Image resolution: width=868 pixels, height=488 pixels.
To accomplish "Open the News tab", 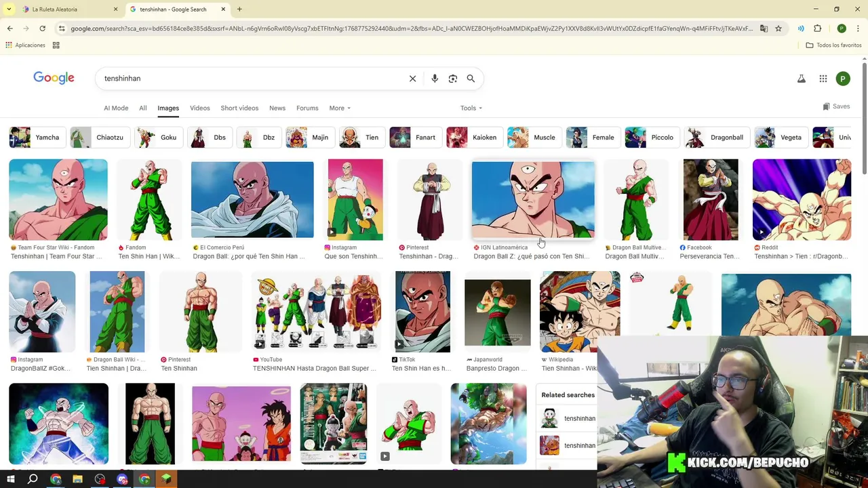I will point(277,108).
